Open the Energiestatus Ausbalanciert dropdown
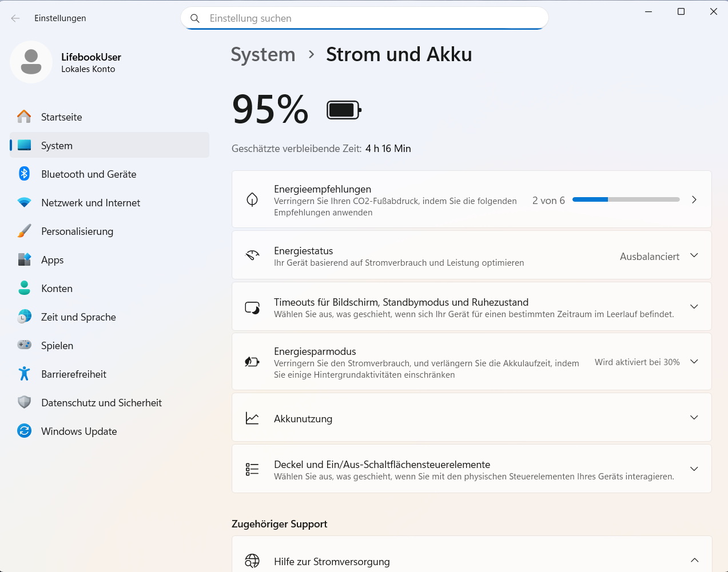Image resolution: width=728 pixels, height=572 pixels. tap(658, 256)
